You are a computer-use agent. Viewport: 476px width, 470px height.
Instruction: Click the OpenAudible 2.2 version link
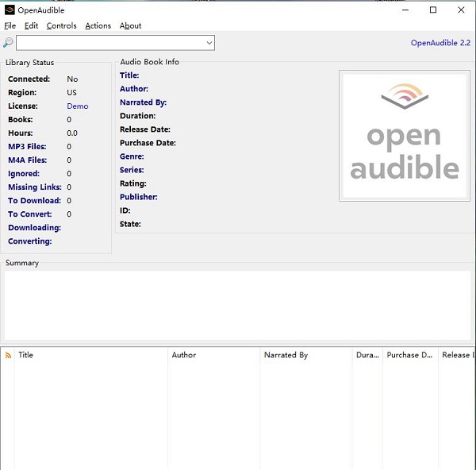[x=440, y=43]
